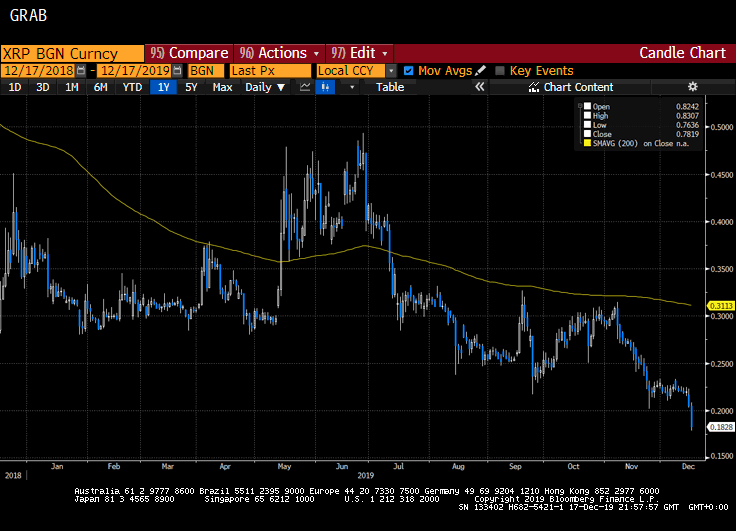Open chart settings gear
Image resolution: width=736 pixels, height=531 pixels.
click(693, 87)
